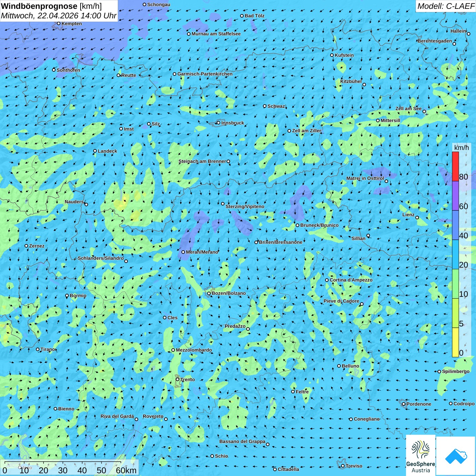Select the Cortina d'Ampezzo label
Viewport: 476px width, 476px height.
click(351, 280)
